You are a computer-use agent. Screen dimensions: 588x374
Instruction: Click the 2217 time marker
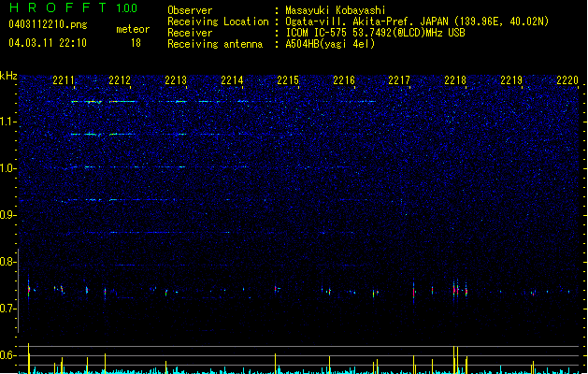(x=399, y=80)
